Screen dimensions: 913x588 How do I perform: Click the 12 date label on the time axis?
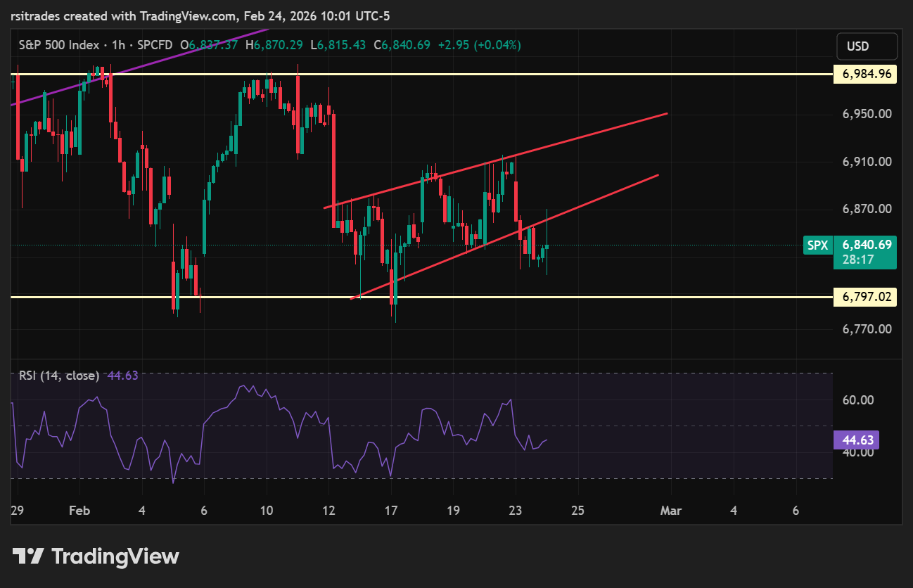pyautogui.click(x=328, y=511)
